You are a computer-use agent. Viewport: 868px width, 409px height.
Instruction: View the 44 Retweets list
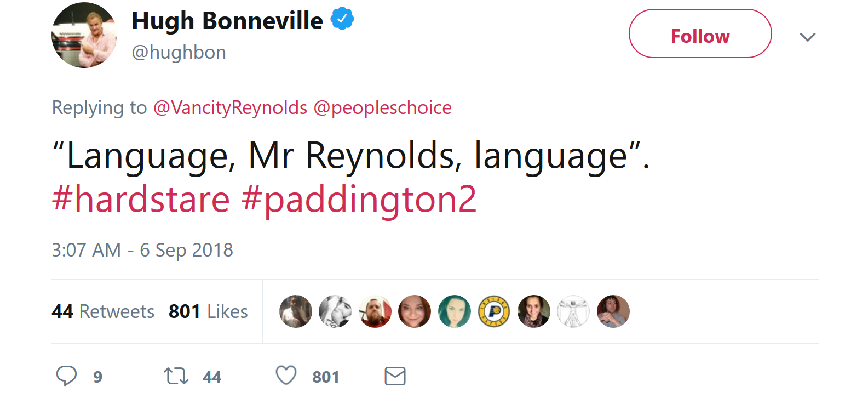coord(103,311)
